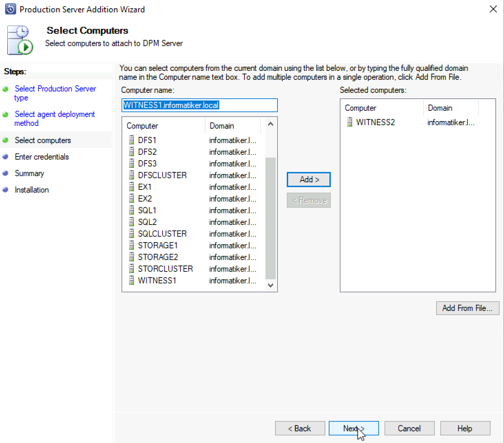Image resolution: width=504 pixels, height=443 pixels.
Task: Proceed with the Next > button
Action: 354,428
